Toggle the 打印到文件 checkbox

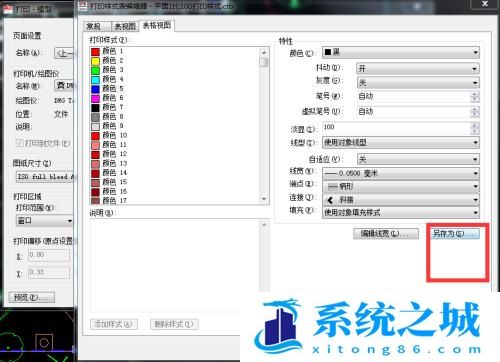[x=20, y=143]
